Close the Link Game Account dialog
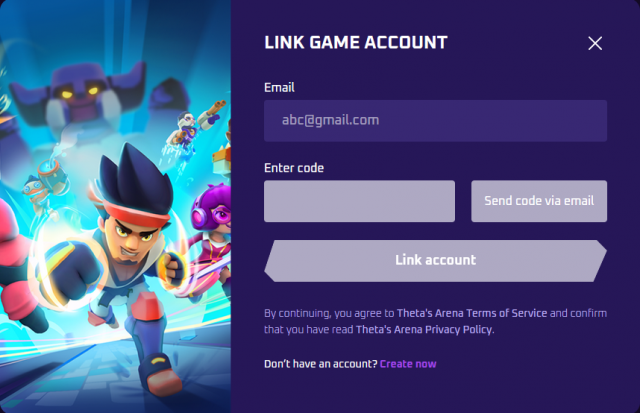Image resolution: width=640 pixels, height=413 pixels. (595, 43)
